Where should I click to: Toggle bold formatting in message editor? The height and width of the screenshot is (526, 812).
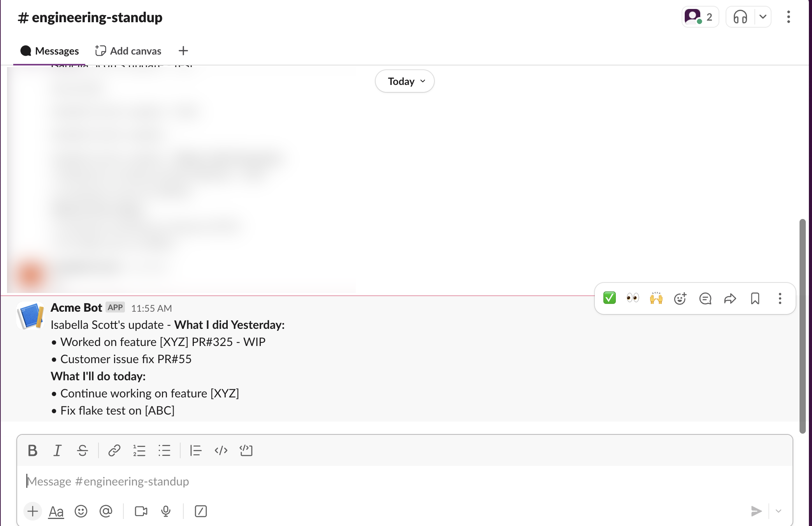pos(33,450)
